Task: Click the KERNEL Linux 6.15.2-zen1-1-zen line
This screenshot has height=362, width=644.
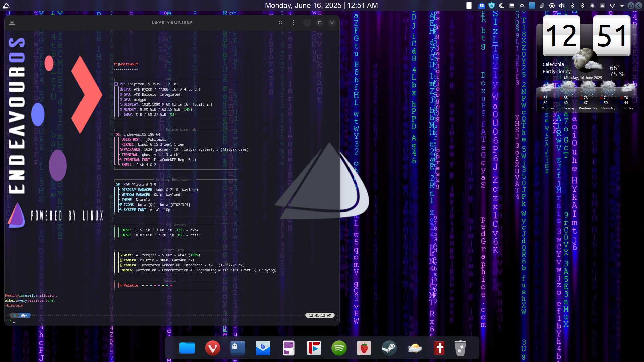Action: point(153,144)
